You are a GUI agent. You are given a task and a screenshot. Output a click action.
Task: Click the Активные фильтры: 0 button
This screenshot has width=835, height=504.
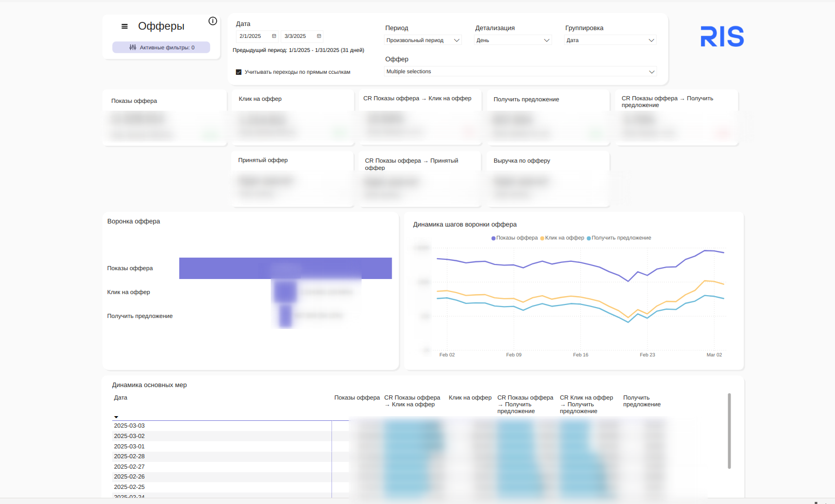161,47
